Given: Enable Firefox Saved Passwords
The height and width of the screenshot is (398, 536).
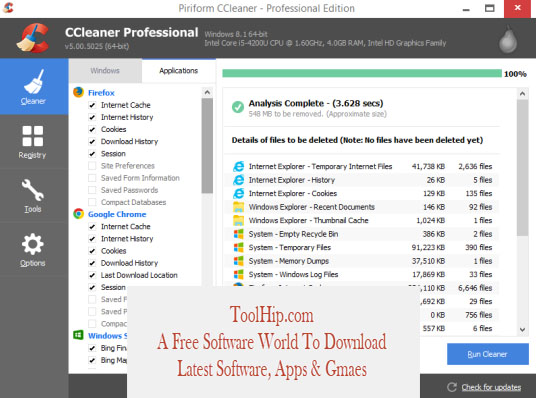Looking at the screenshot, I should 92,190.
